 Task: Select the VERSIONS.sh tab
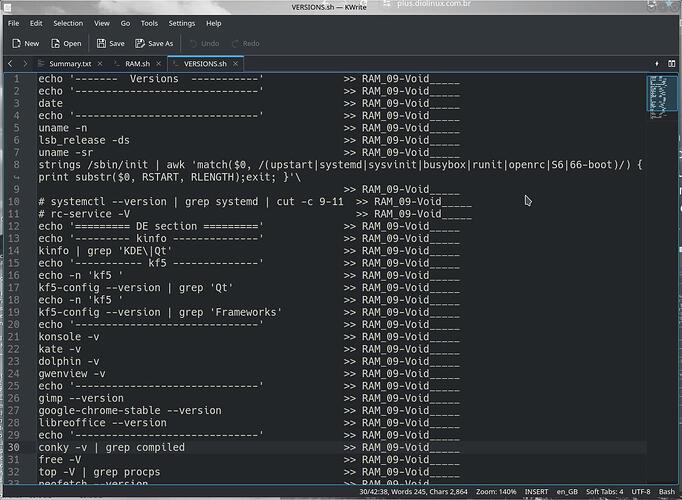click(205, 64)
